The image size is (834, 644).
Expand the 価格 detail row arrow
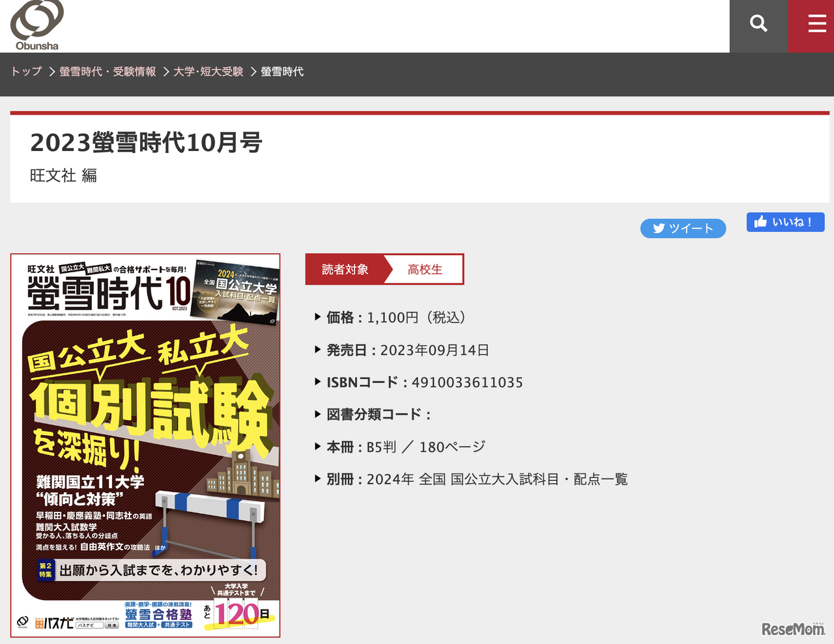(x=316, y=317)
